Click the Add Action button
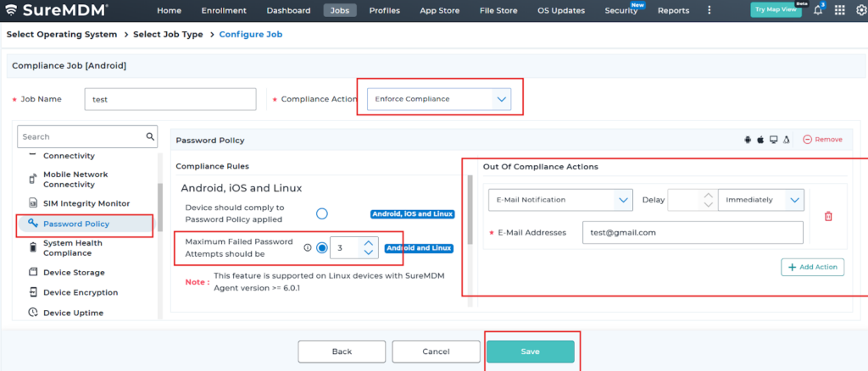Image resolution: width=868 pixels, height=371 pixels. [812, 267]
